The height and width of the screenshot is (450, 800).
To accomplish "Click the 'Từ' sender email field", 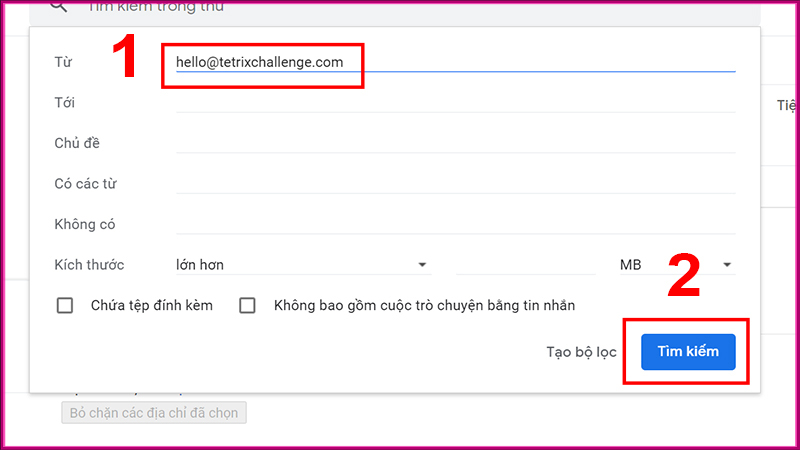I will 456,62.
